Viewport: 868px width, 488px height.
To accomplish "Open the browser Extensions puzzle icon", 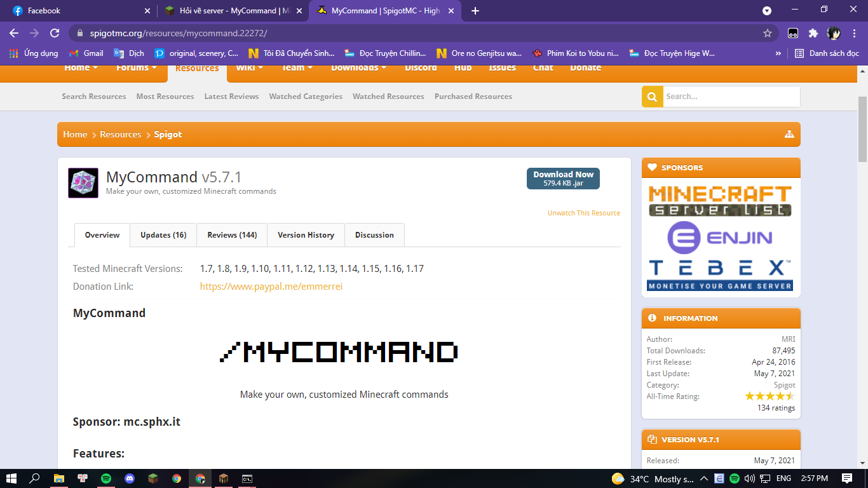I will coord(813,33).
